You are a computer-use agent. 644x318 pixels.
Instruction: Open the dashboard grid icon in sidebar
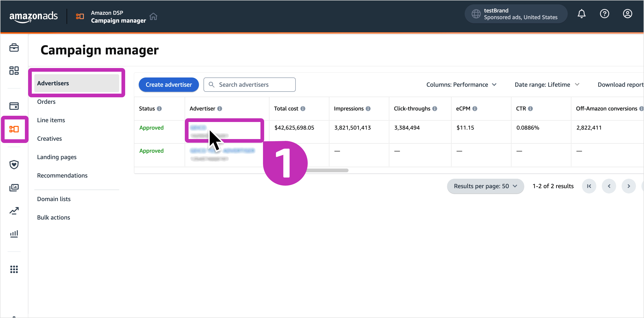(x=14, y=71)
